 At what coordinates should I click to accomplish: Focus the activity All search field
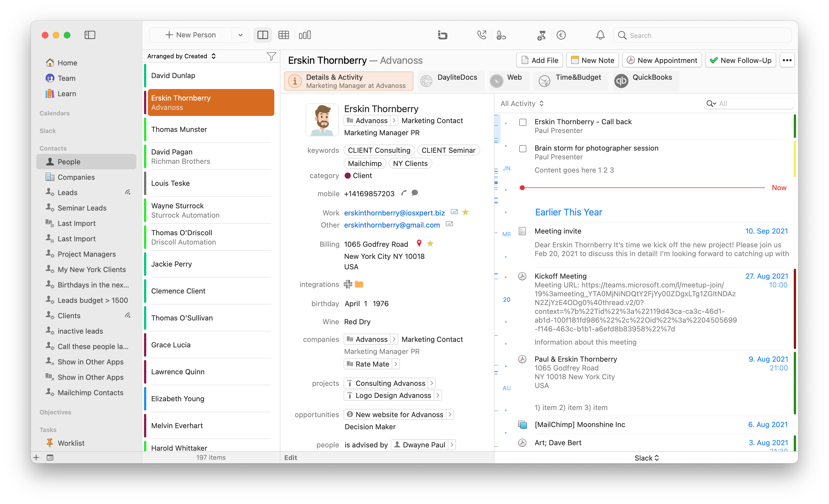tap(749, 104)
